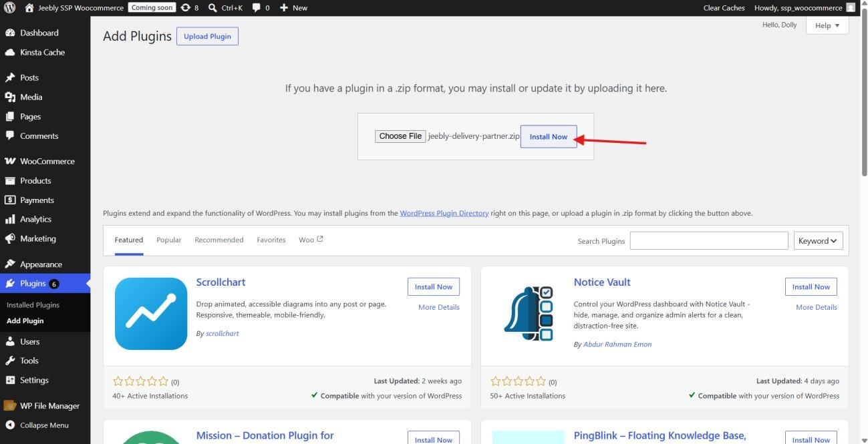Open author link Abdur Rahman Emon
Image resolution: width=868 pixels, height=444 pixels.
[617, 345]
